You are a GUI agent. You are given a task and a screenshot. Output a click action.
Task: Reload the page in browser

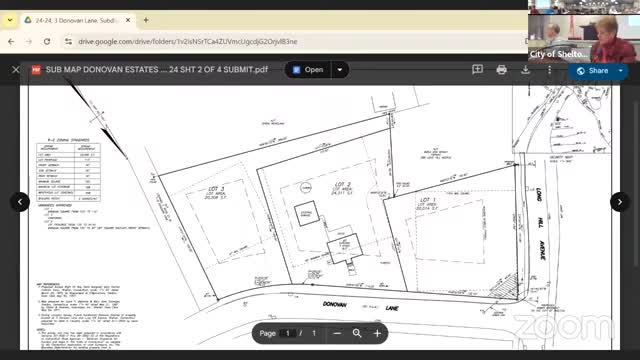[47, 41]
